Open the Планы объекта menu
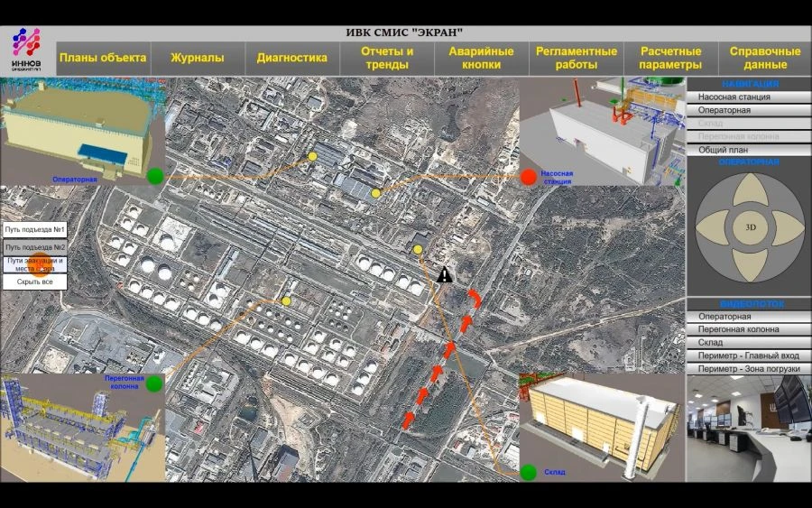Screen dimensions: 812x508 click(x=102, y=58)
